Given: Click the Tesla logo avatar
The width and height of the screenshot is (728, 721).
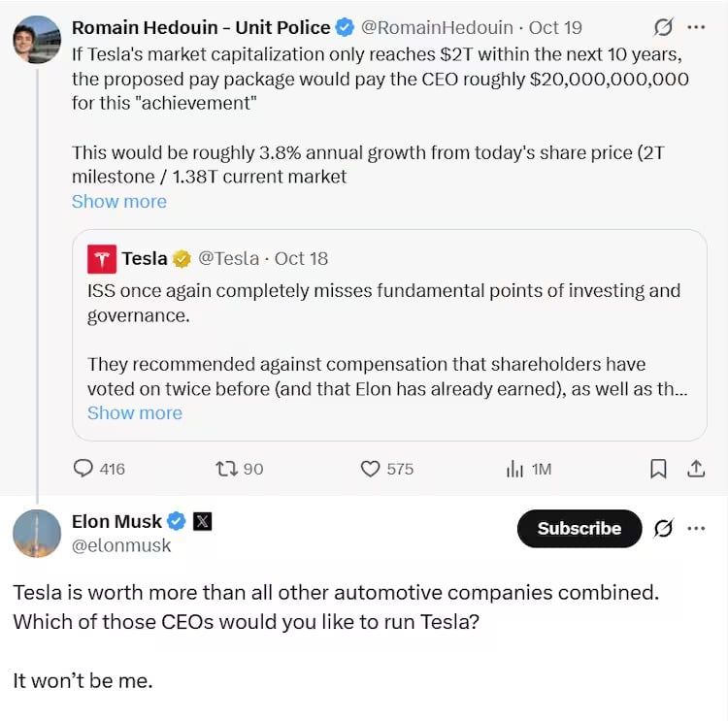Looking at the screenshot, I should tap(102, 259).
